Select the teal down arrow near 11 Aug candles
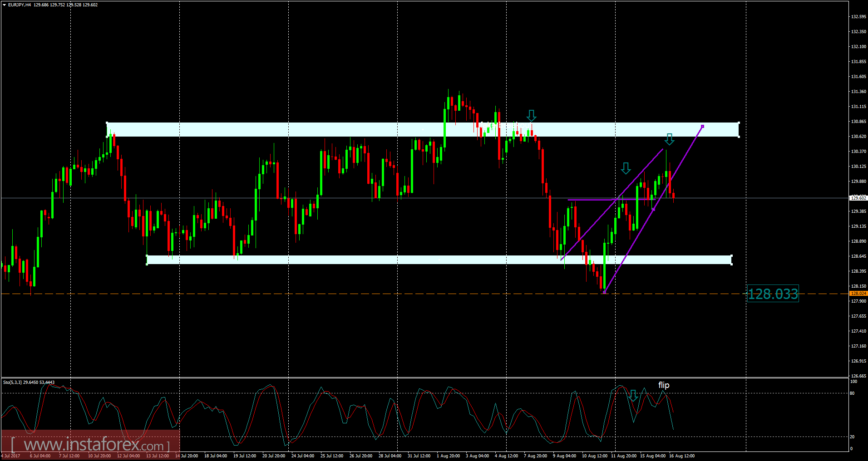The height and width of the screenshot is (461, 868). (x=626, y=168)
